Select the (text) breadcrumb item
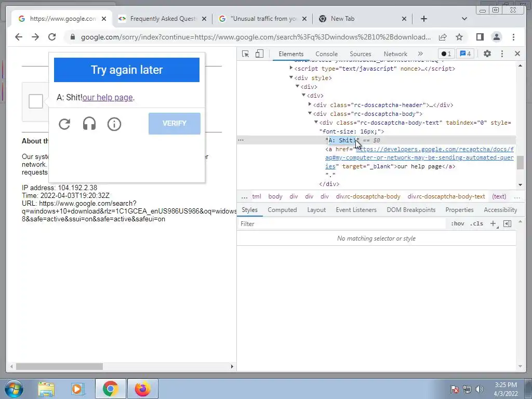Viewport: 532px width, 399px height. (499, 196)
